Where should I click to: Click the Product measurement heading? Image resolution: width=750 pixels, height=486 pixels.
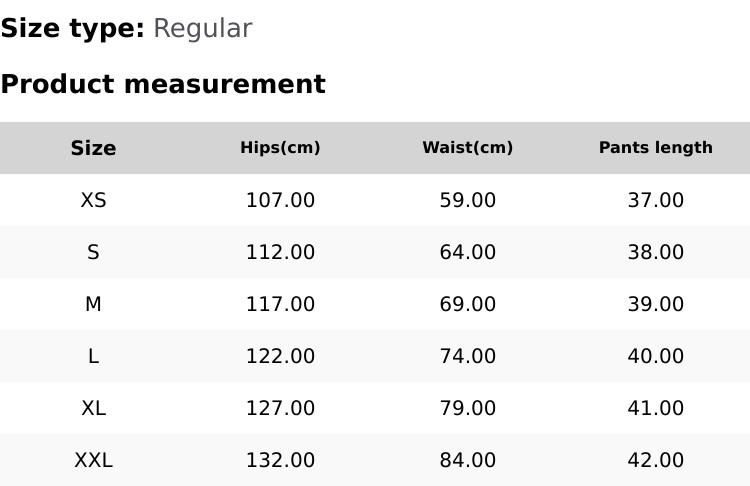pos(163,84)
